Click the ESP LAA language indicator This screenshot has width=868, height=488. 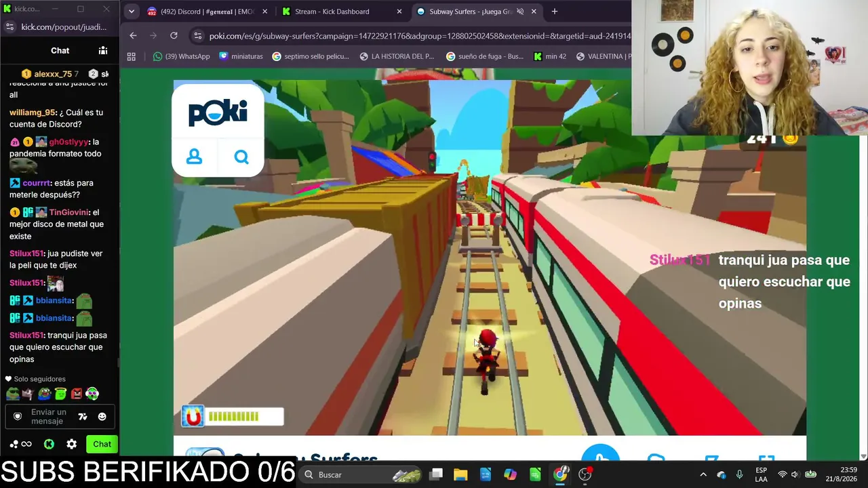tap(761, 474)
